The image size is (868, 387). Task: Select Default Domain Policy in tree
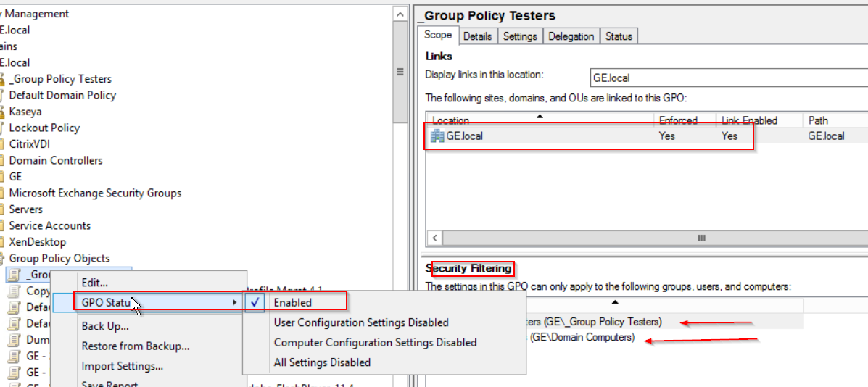tap(62, 95)
